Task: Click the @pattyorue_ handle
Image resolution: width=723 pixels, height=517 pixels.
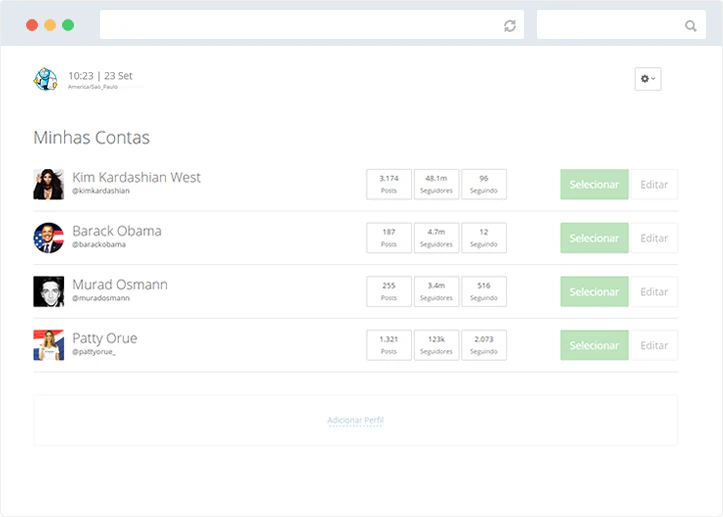Action: click(x=94, y=351)
